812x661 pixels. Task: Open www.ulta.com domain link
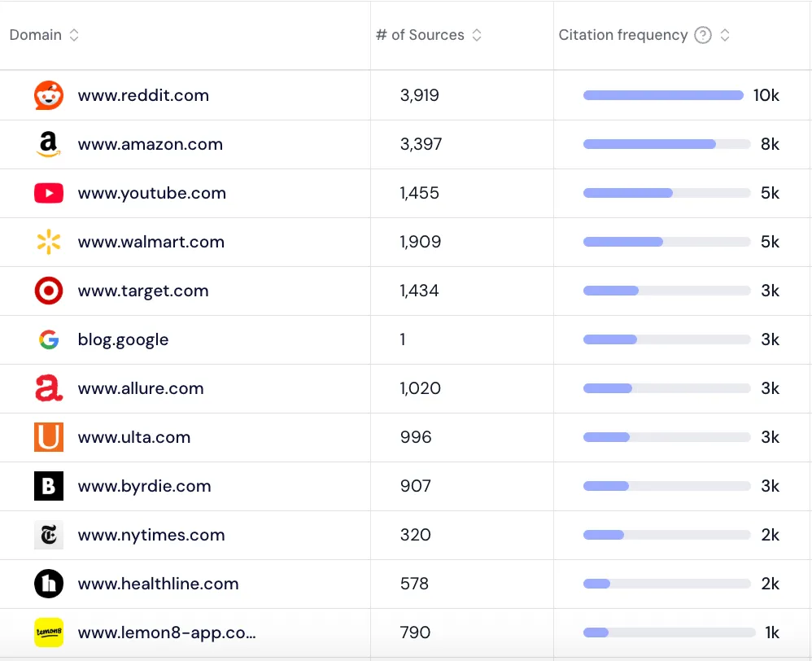coord(134,437)
